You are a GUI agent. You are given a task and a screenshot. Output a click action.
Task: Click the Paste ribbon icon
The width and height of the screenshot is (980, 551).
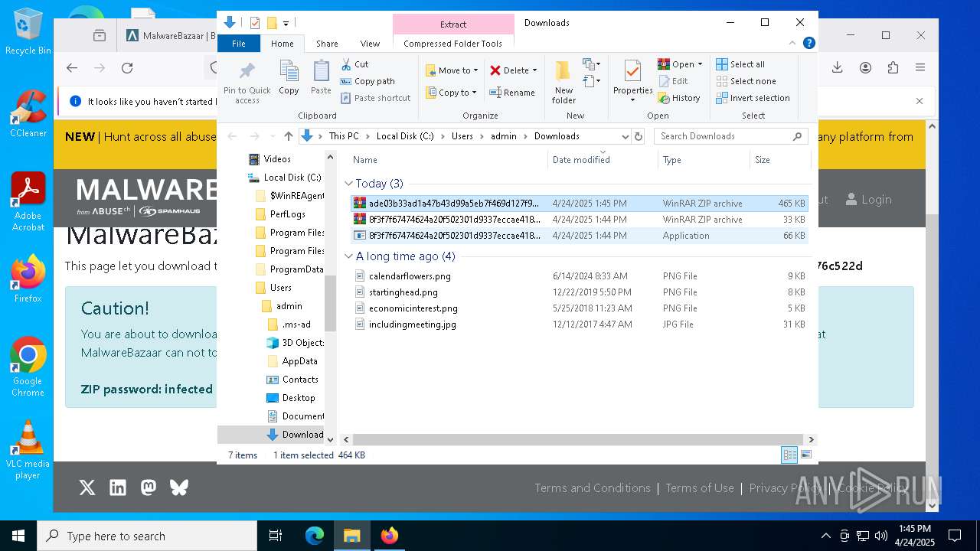(321, 78)
